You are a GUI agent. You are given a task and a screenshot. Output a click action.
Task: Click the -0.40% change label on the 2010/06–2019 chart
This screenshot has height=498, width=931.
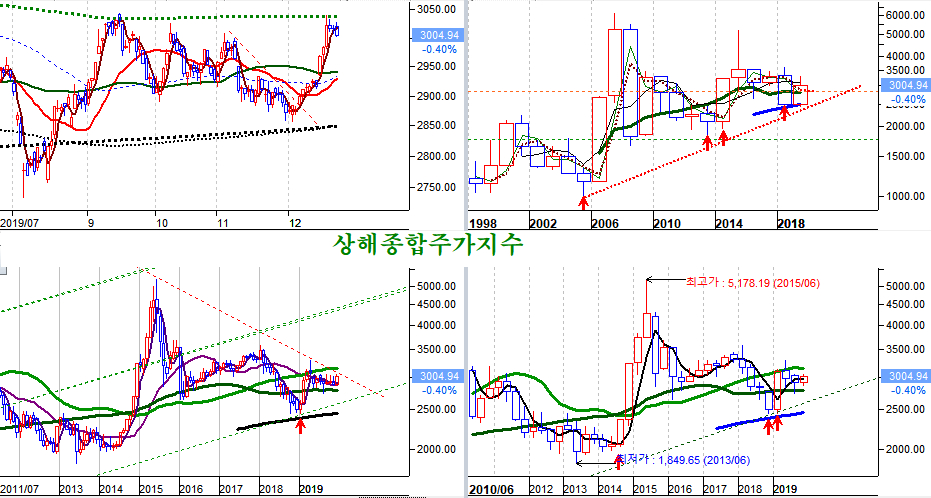point(906,391)
